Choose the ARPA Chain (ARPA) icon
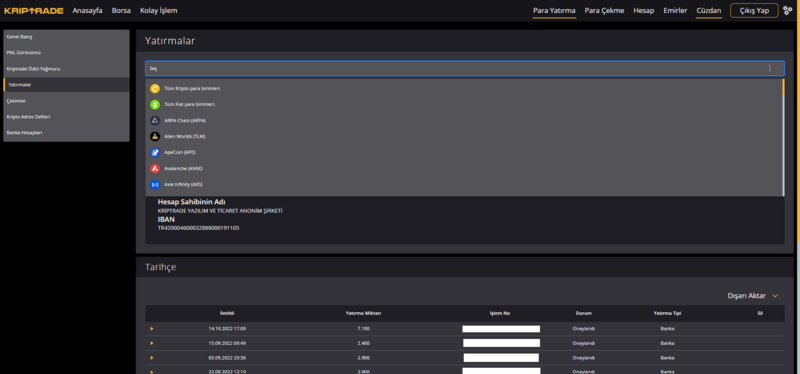 point(155,120)
